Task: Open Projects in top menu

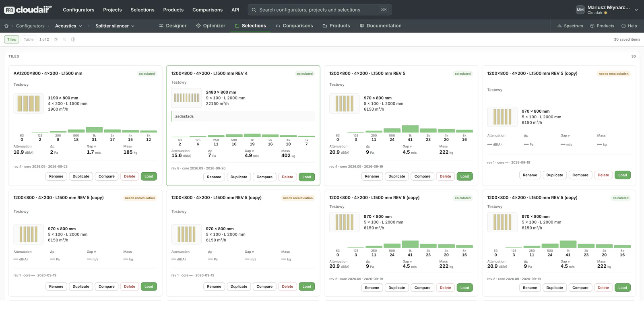Action: click(112, 10)
